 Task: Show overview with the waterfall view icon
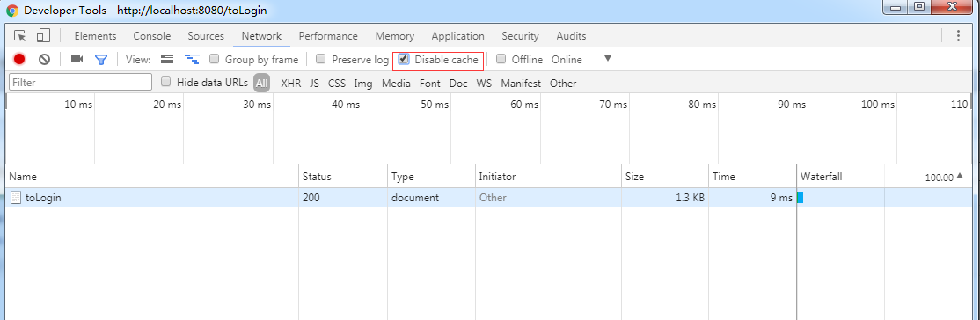191,60
